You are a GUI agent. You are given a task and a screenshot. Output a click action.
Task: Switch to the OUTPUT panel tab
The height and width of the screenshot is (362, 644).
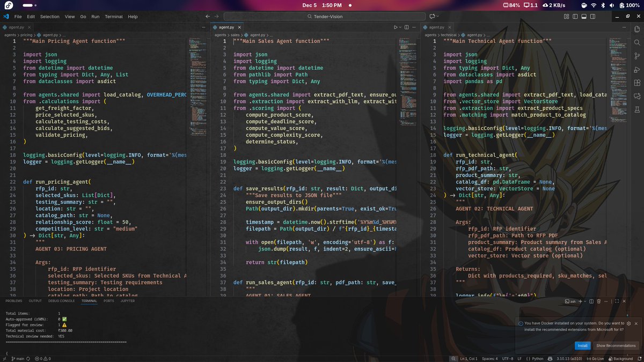35,301
